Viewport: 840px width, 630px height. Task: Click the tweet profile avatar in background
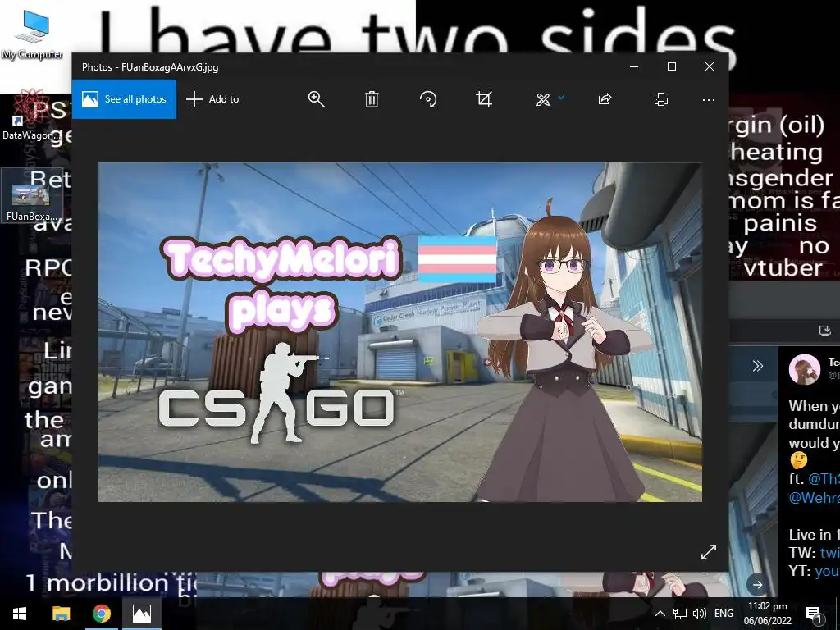[804, 369]
